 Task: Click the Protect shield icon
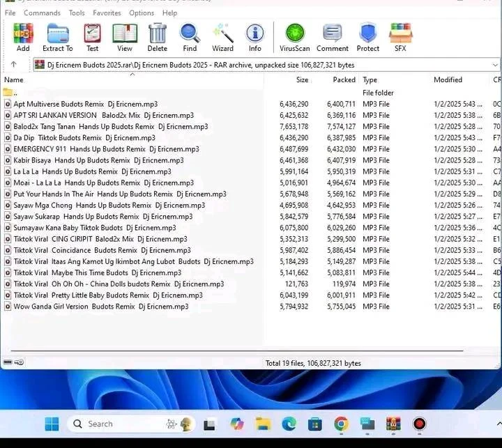368,37
